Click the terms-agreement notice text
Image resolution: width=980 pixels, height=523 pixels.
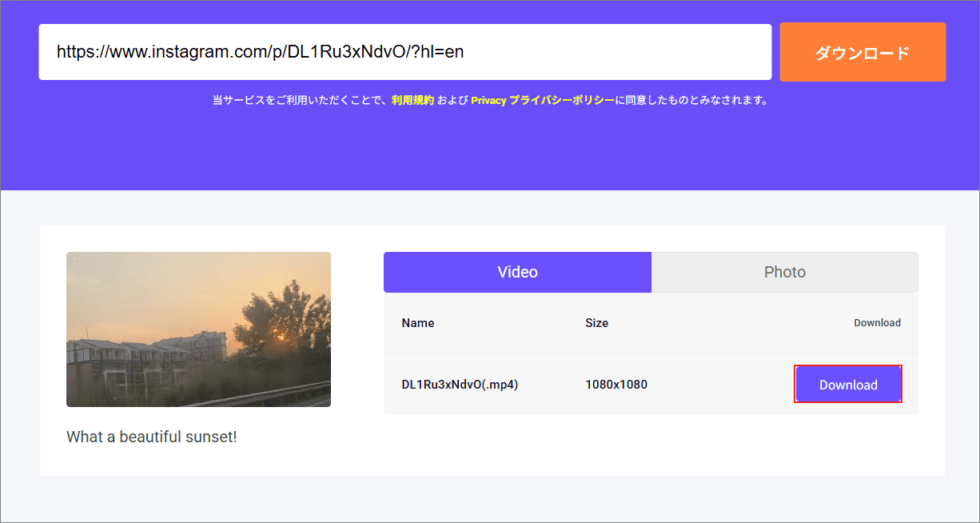489,100
